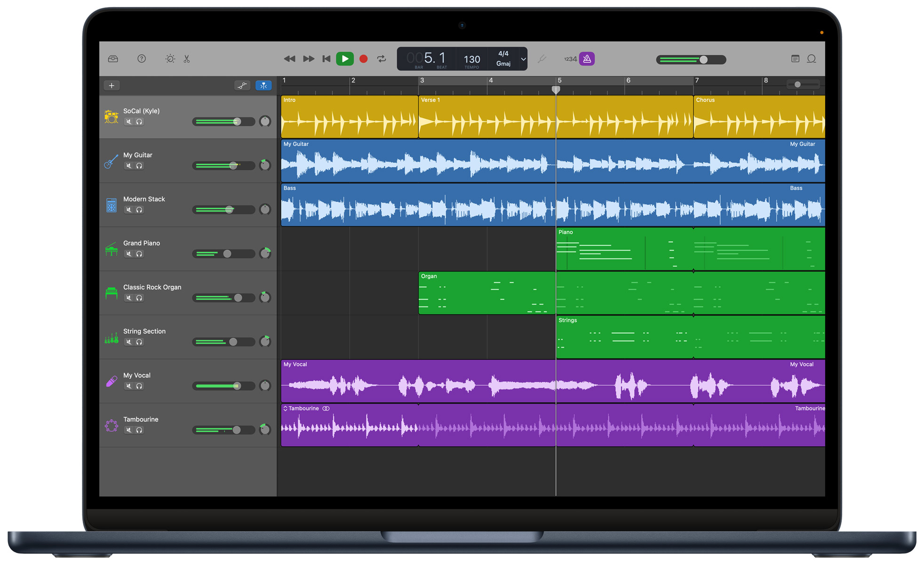Mute the Modern Stack track
The width and height of the screenshot is (924, 564).
click(128, 210)
